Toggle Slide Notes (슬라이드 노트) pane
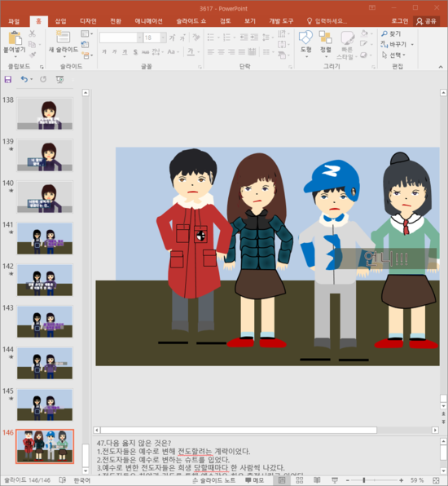 [213, 480]
